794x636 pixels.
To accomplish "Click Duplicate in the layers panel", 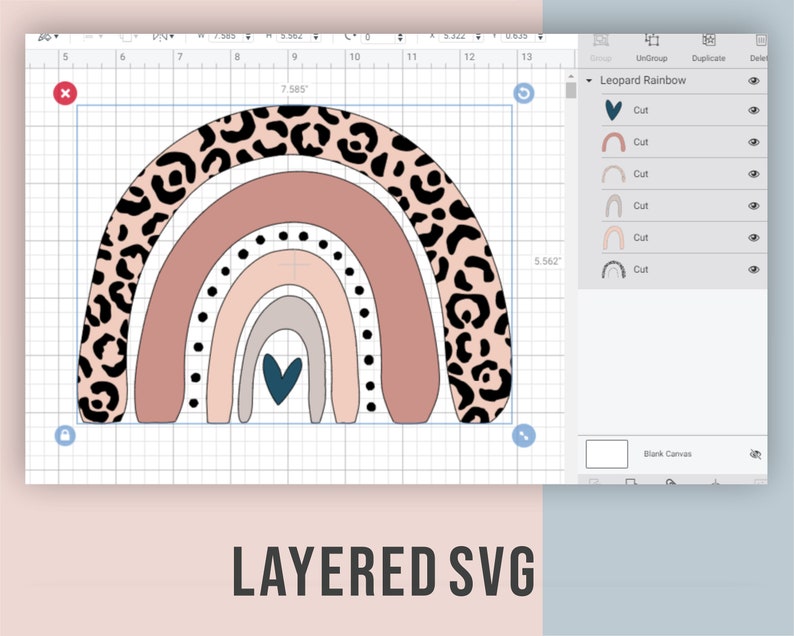I will point(708,48).
